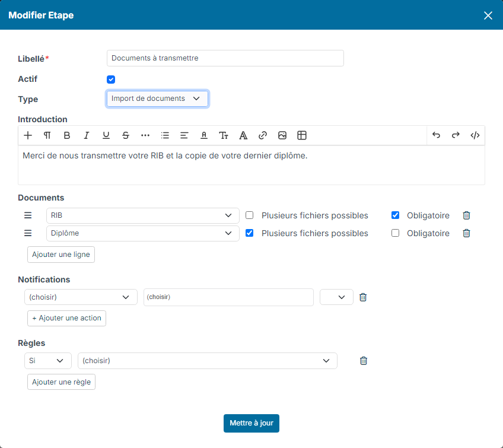503x448 pixels.
Task: Open the Type dropdown Import de documents
Action: [x=157, y=99]
